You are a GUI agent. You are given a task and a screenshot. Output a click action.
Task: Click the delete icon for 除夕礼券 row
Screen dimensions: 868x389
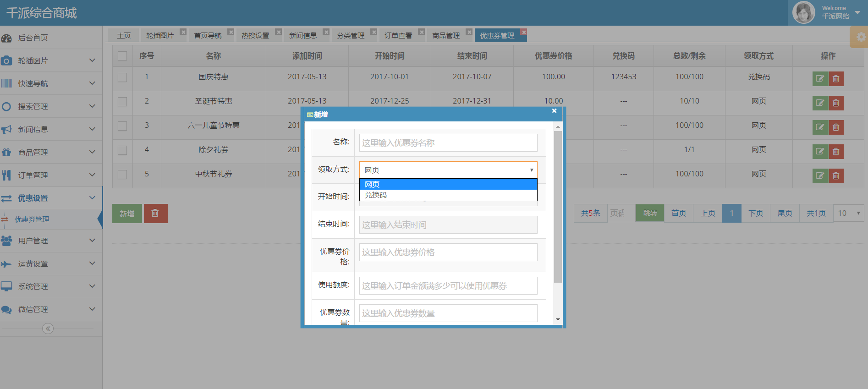(836, 152)
